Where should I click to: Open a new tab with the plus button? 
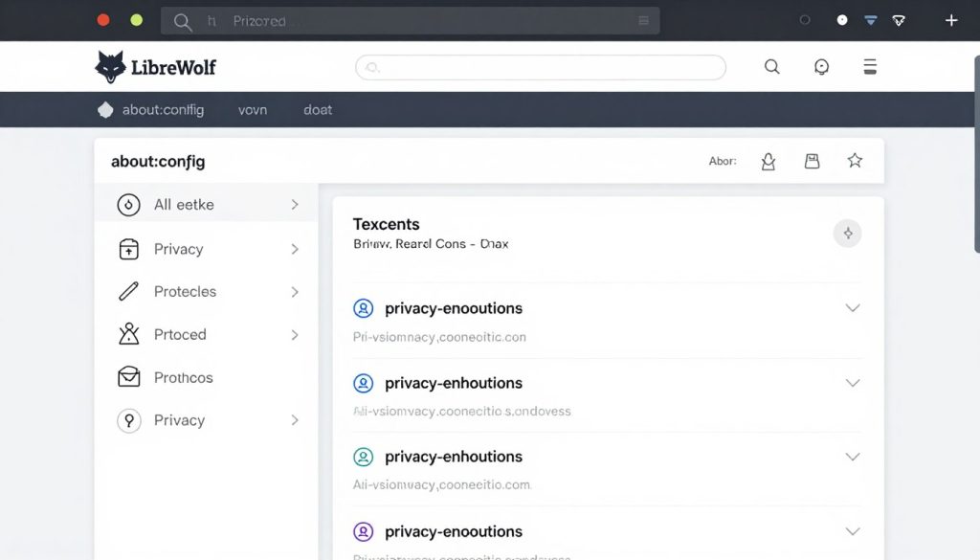click(951, 19)
